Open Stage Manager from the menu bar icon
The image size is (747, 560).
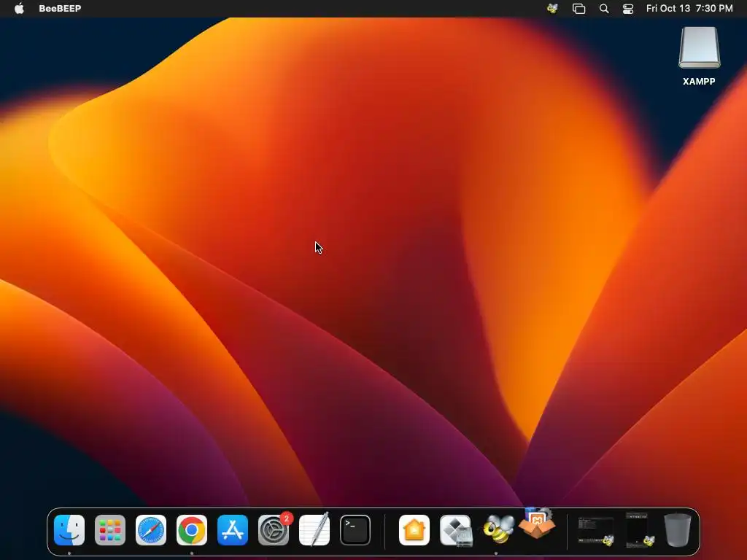point(578,9)
